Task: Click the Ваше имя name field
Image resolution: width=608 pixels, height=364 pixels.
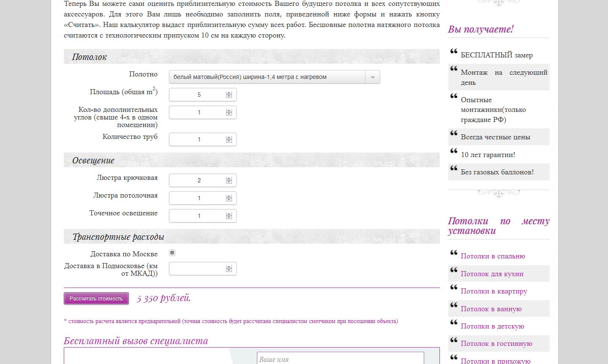Action: click(x=340, y=359)
